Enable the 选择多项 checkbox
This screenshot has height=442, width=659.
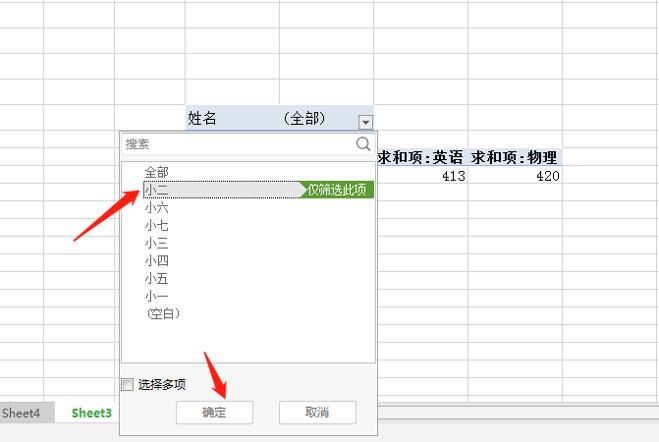click(x=127, y=384)
